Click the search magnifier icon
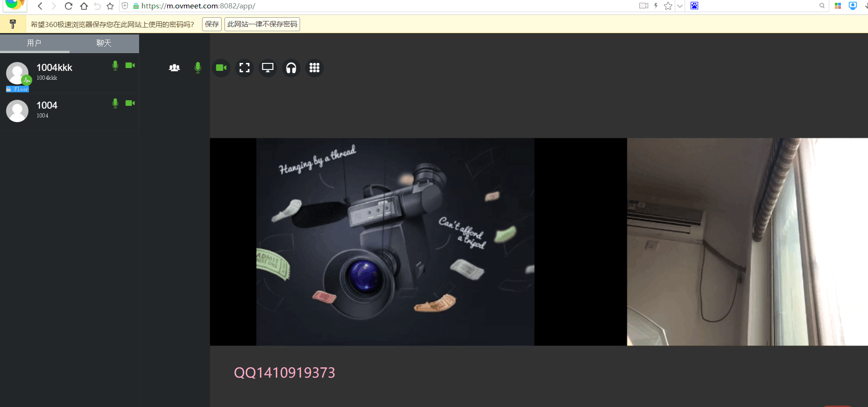 coord(822,6)
